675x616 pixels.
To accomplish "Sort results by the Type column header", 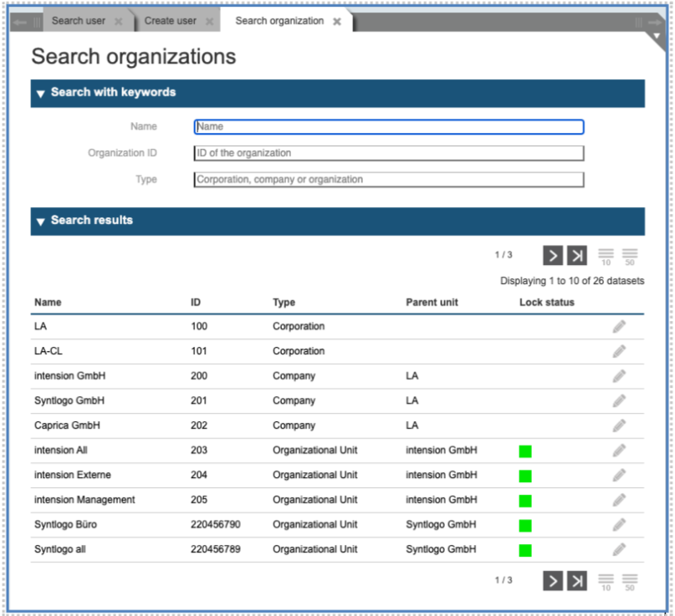I will pos(284,303).
